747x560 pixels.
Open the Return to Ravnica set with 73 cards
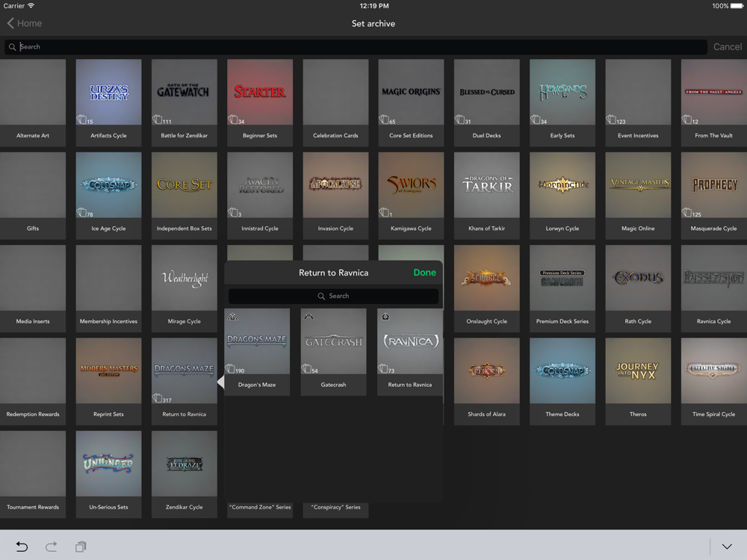pyautogui.click(x=409, y=352)
